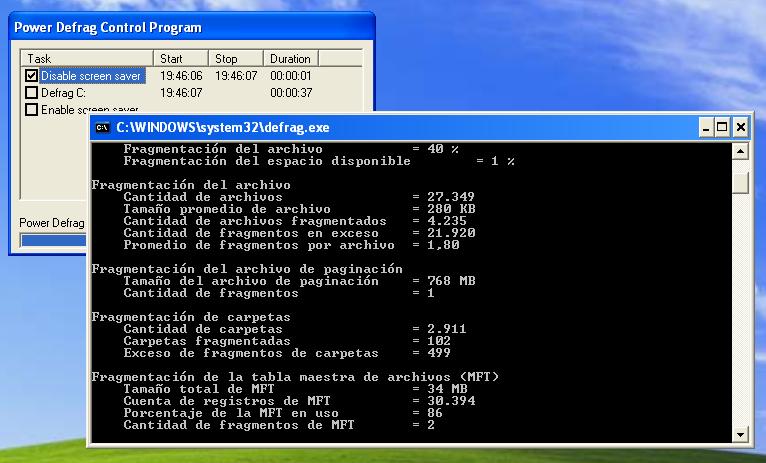Click the 'Cantidad de fragmentos de MFT' line
Image resolution: width=766 pixels, height=463 pixels.
pyautogui.click(x=279, y=425)
